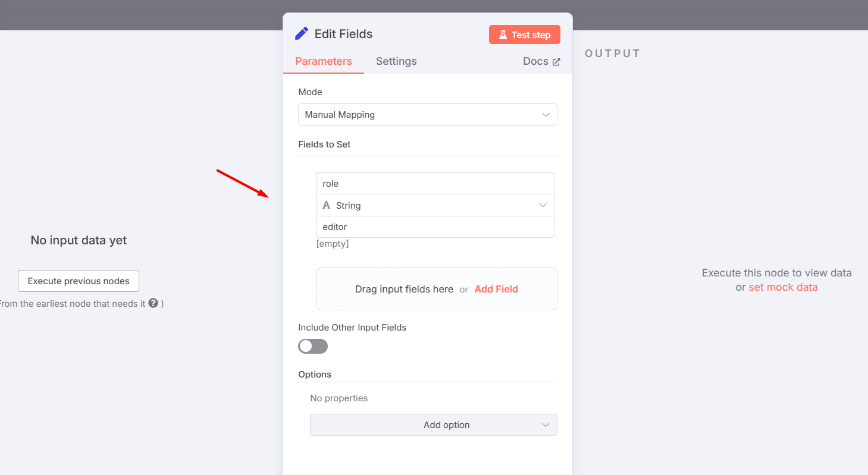Switch to the Settings tab
Viewport: 868px width, 475px height.
(x=396, y=61)
